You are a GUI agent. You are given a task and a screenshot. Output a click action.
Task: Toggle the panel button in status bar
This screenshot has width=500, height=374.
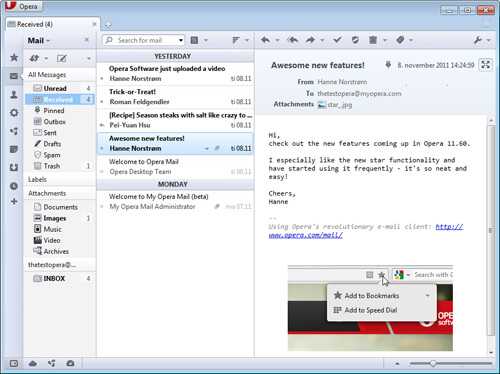coord(14,363)
